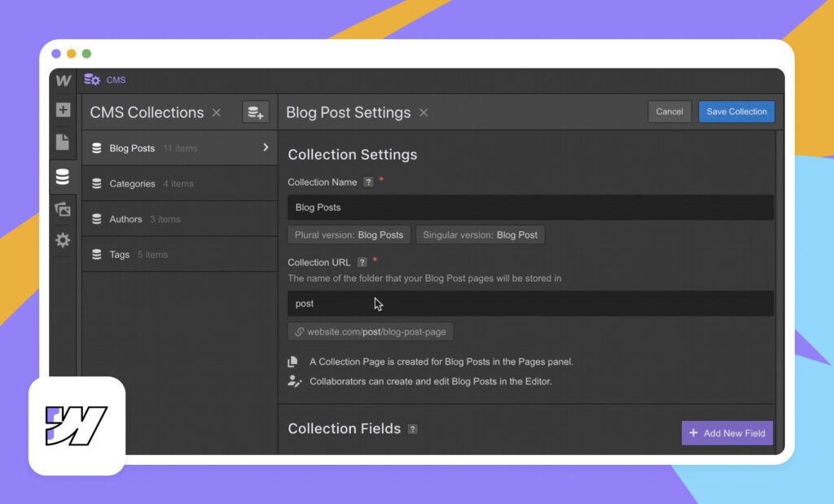
Task: Click help icon next to Collection URL
Action: coord(362,262)
